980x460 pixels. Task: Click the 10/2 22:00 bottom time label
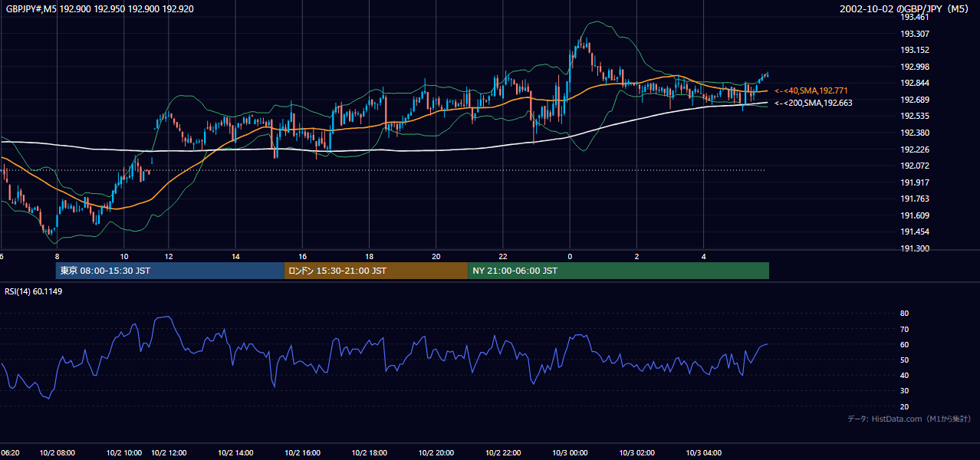(x=504, y=452)
